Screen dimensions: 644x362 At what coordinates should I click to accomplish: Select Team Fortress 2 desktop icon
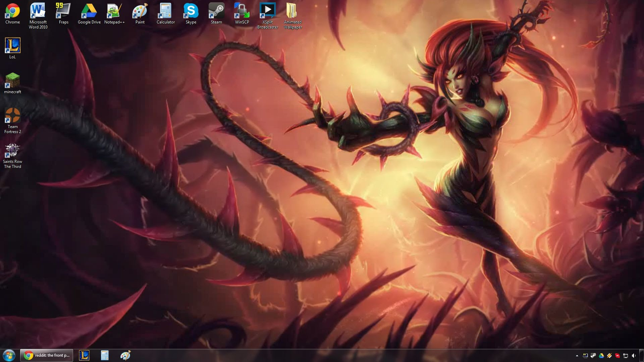(x=12, y=116)
